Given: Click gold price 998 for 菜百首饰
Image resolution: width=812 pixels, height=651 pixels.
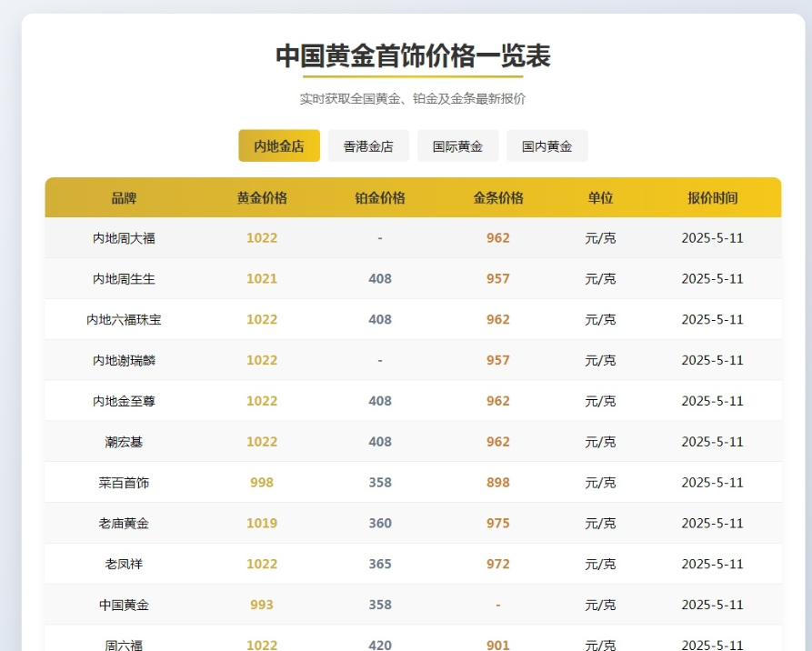Looking at the screenshot, I should tap(262, 483).
